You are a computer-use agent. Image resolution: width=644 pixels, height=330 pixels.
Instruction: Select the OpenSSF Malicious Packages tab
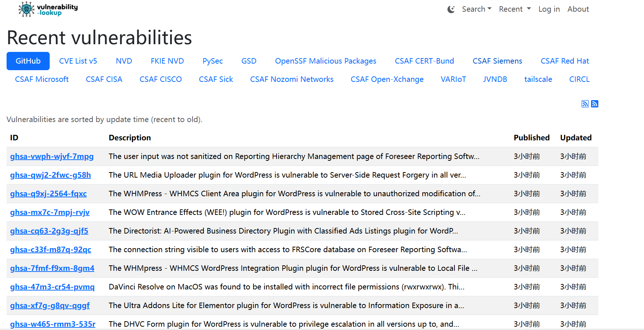click(325, 61)
